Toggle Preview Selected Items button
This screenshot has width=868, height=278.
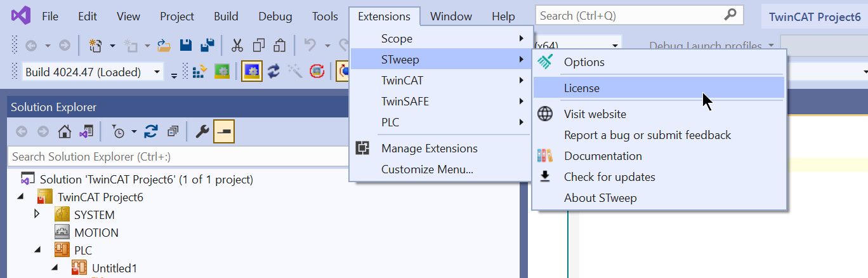(224, 132)
